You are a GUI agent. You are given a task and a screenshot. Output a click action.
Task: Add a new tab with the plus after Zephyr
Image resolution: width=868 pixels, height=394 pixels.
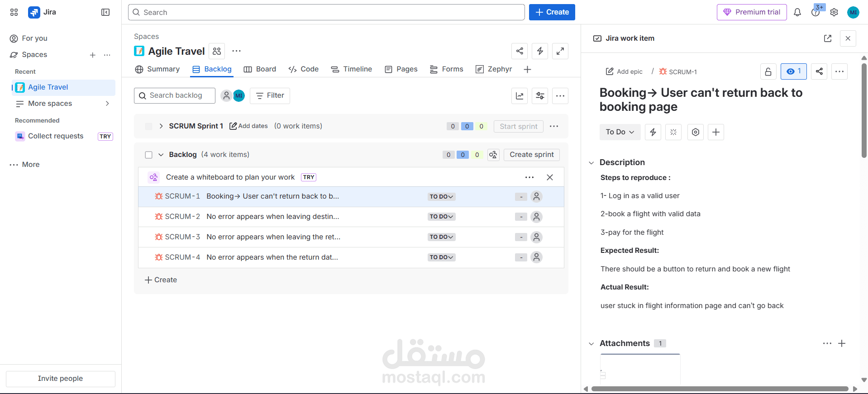click(527, 69)
